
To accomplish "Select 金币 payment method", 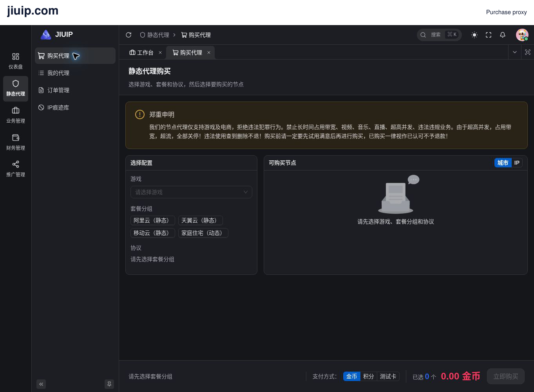I will point(351,376).
